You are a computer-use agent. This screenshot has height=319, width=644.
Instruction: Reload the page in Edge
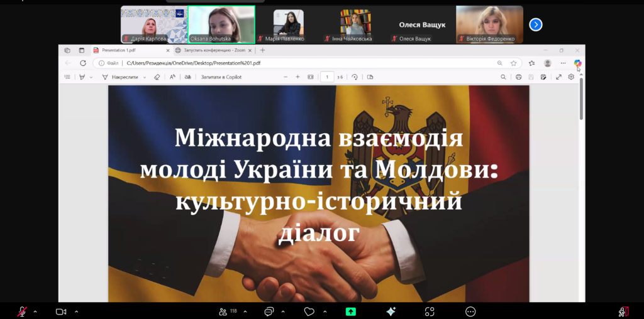pos(83,63)
